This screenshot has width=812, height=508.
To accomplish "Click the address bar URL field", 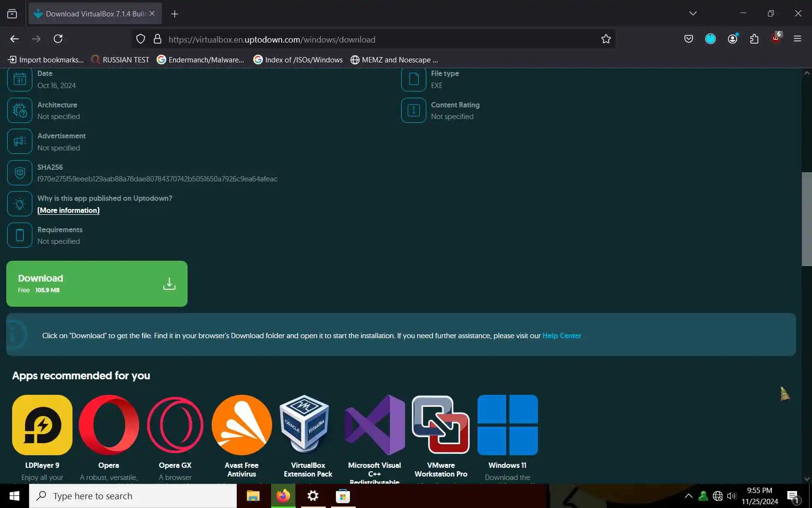I will click(x=373, y=39).
